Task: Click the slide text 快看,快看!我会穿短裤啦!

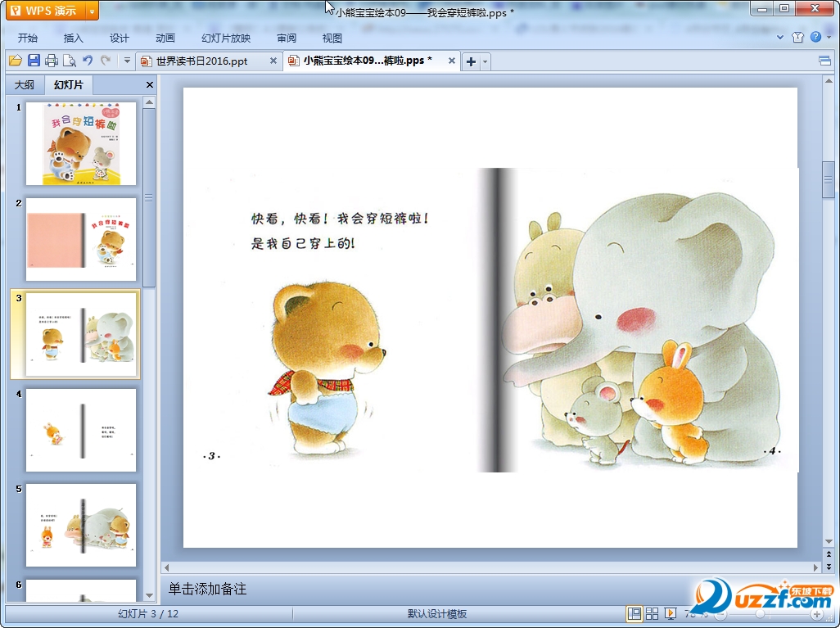Action: pyautogui.click(x=341, y=218)
